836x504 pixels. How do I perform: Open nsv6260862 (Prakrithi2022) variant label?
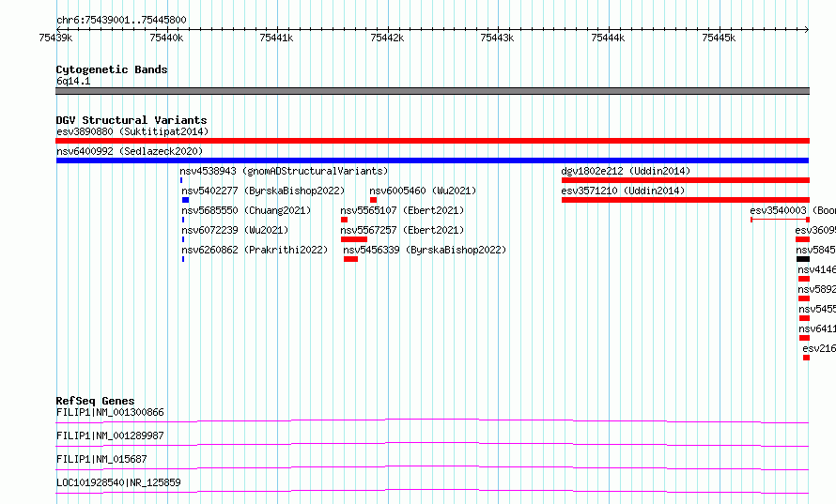[255, 250]
